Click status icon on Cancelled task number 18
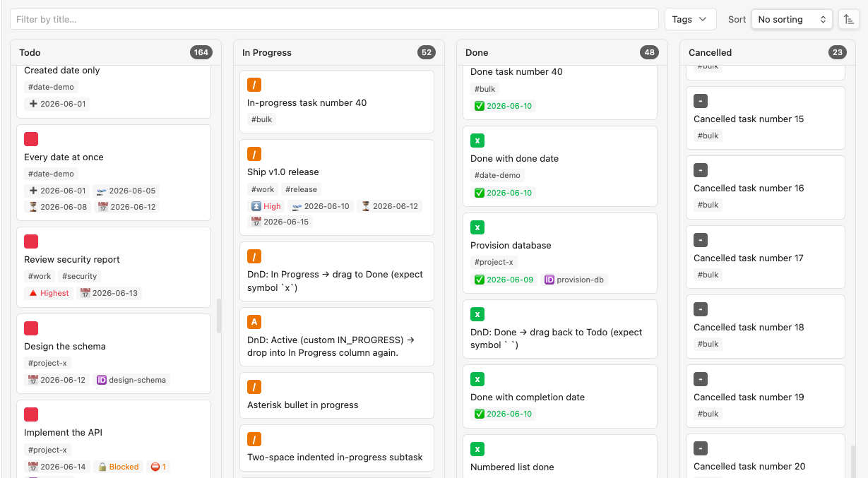868x478 pixels. point(701,309)
